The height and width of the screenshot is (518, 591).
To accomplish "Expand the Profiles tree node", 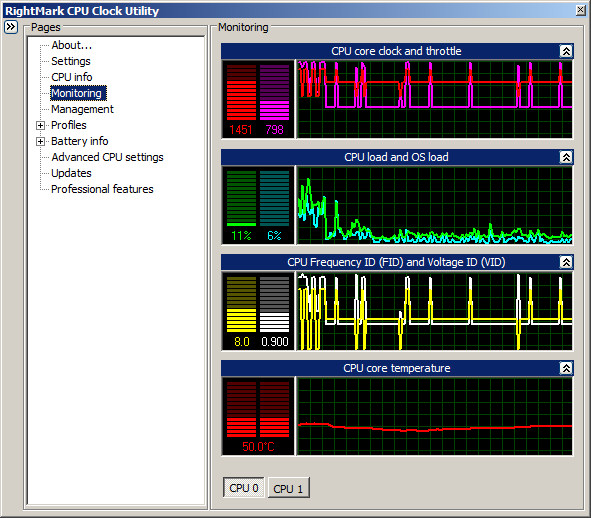I will point(40,126).
